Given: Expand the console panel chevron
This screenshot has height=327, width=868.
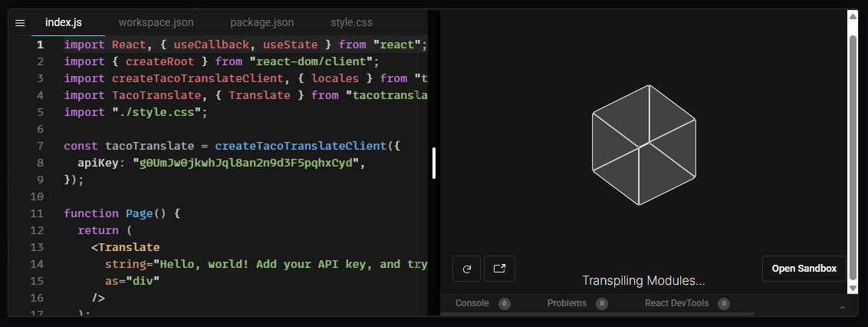Looking at the screenshot, I should [x=843, y=307].
